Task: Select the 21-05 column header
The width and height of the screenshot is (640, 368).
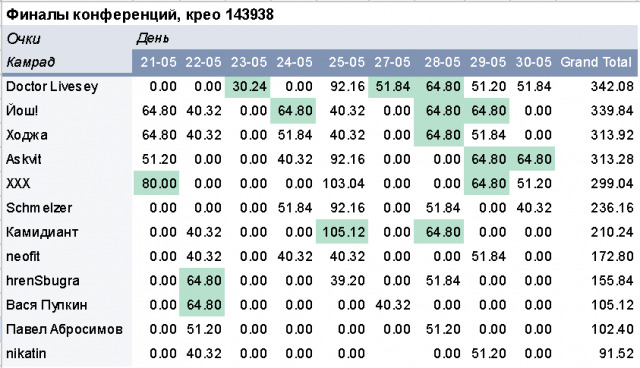Action: click(x=158, y=62)
